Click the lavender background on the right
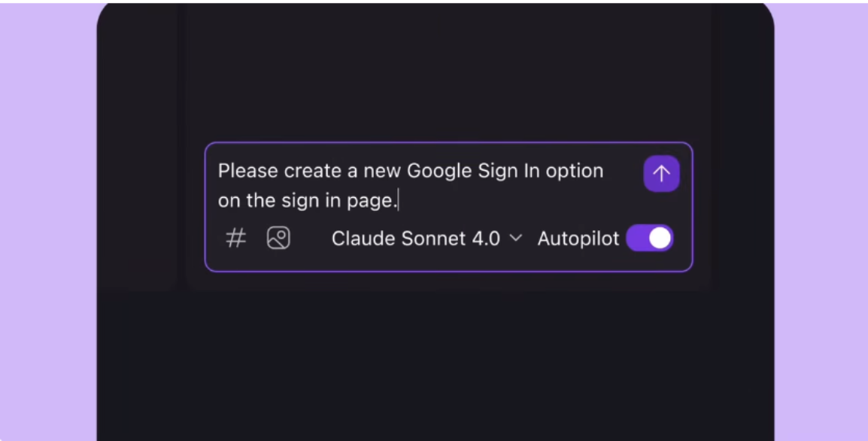 tap(821, 221)
